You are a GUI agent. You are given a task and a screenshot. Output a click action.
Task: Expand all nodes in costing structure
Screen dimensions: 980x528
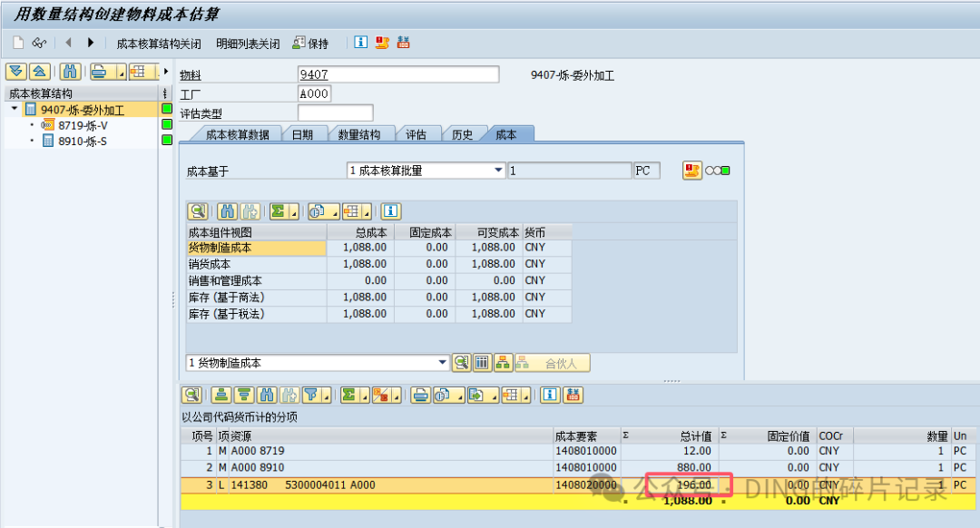(x=16, y=72)
